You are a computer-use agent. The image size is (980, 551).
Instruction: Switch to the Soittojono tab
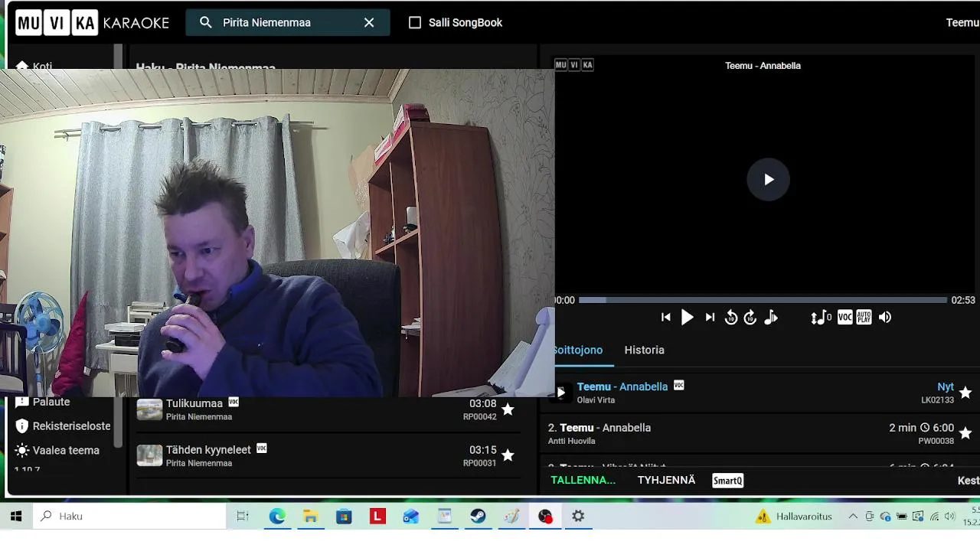point(578,350)
